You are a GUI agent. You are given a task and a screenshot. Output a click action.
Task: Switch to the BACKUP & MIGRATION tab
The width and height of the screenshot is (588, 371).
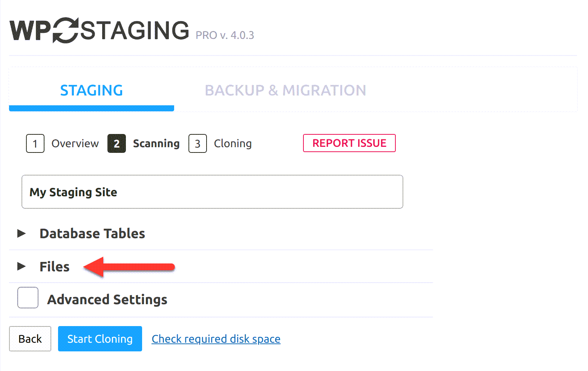coord(285,90)
